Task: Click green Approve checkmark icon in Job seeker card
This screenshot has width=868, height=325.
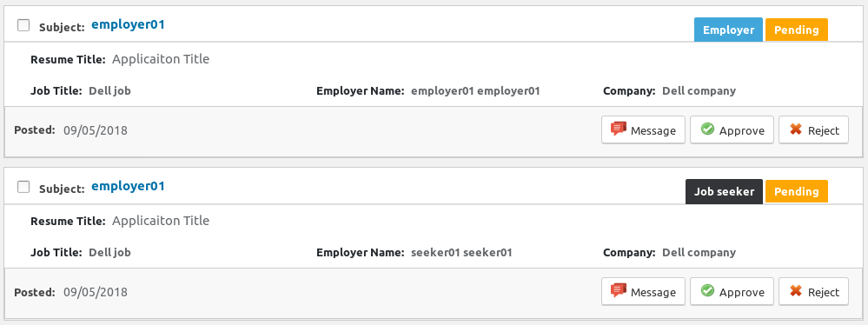Action: pos(707,290)
